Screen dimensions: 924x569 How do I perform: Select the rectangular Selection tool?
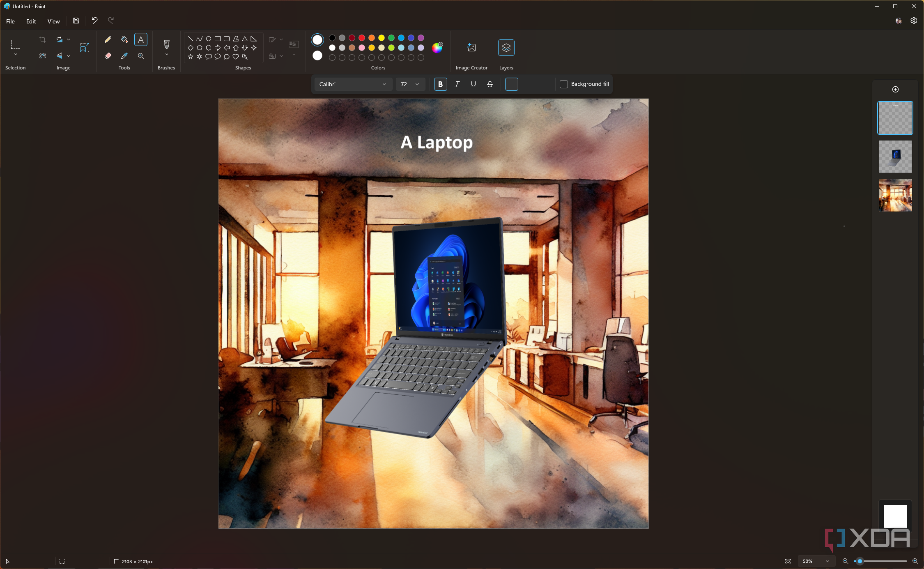15,44
